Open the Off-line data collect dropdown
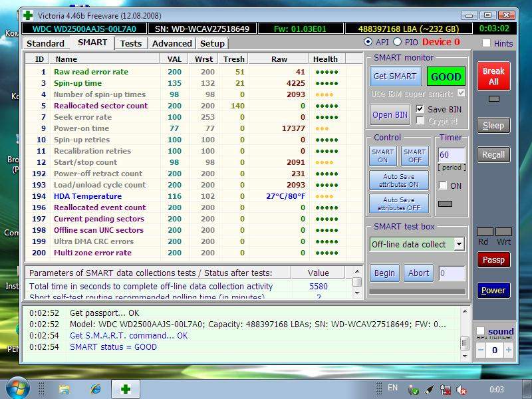Viewport: 532px width, 399px height. pyautogui.click(x=459, y=244)
